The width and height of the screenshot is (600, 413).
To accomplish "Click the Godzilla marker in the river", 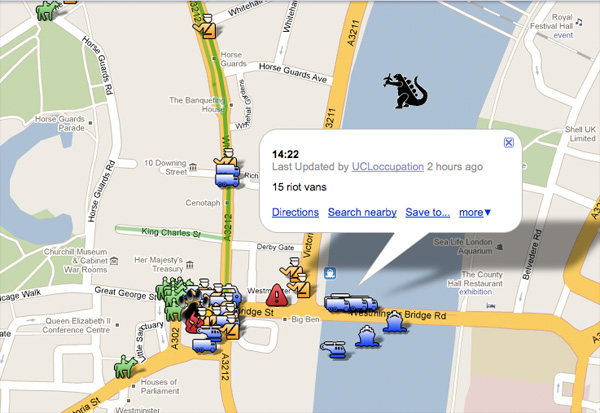I will tap(406, 91).
